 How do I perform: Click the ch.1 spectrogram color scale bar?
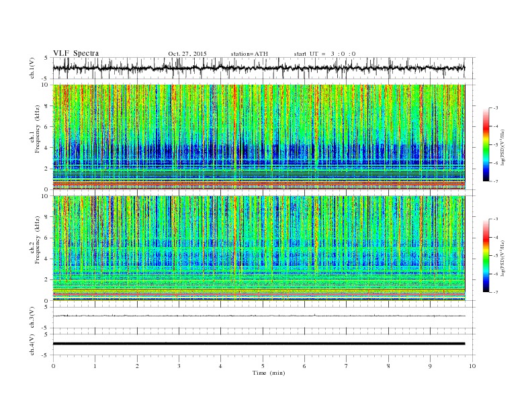coord(486,144)
